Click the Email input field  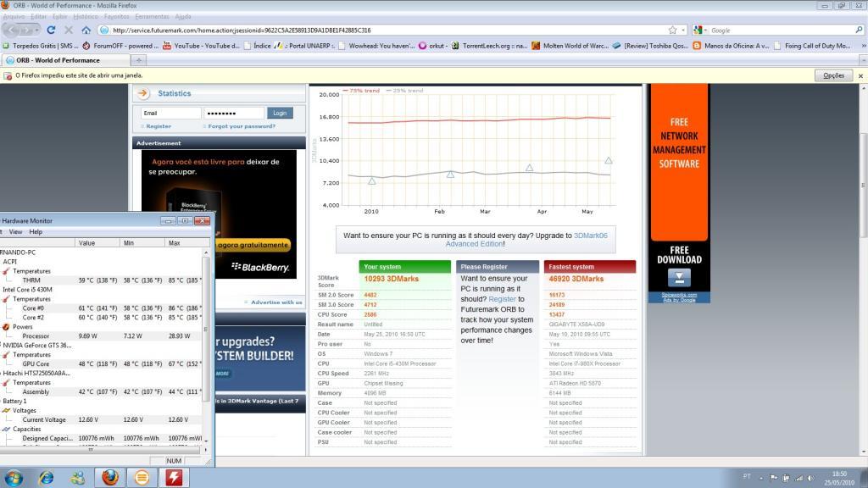pyautogui.click(x=170, y=113)
